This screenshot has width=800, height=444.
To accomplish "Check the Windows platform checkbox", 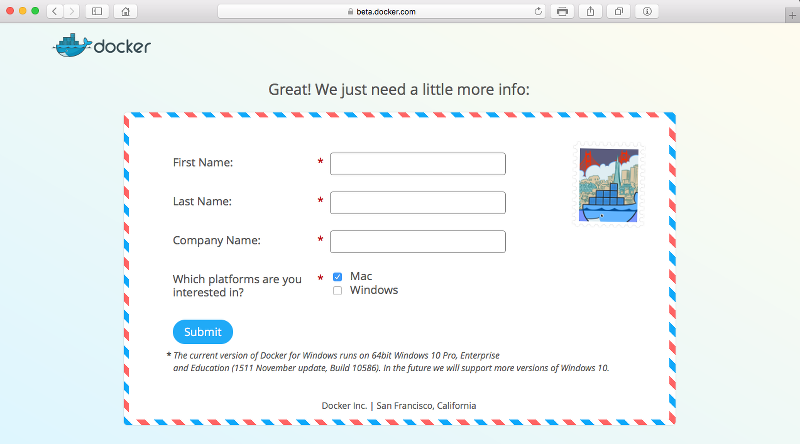I will point(337,290).
